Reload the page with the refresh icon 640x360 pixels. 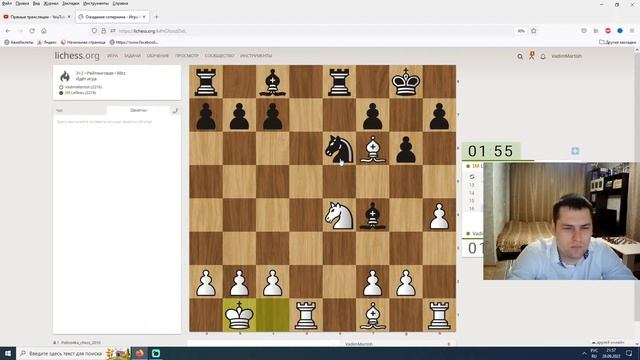point(32,31)
